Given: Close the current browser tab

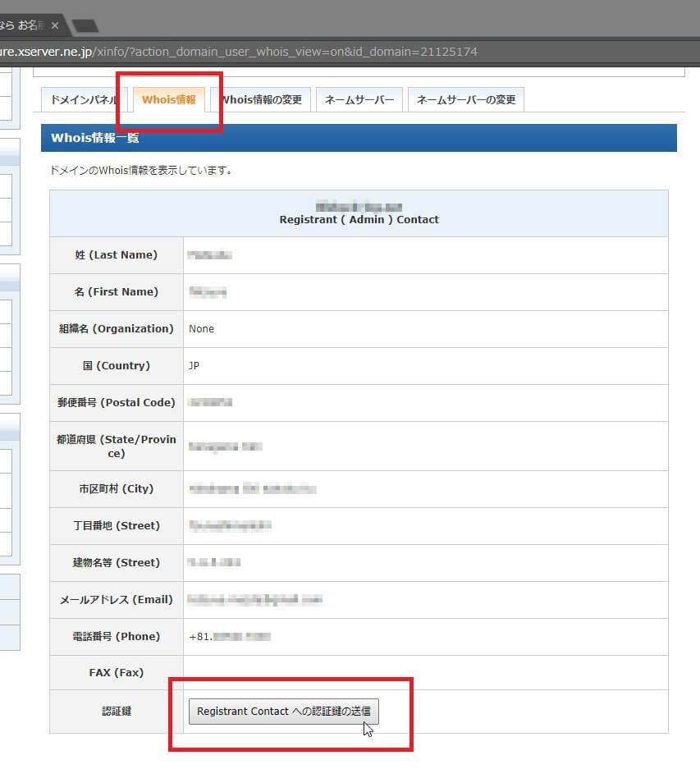Looking at the screenshot, I should tap(55, 25).
